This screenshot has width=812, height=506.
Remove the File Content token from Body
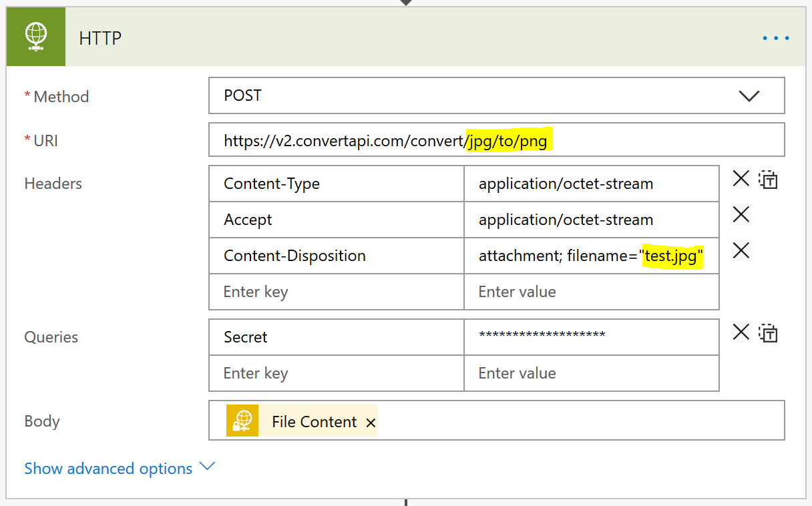371,421
